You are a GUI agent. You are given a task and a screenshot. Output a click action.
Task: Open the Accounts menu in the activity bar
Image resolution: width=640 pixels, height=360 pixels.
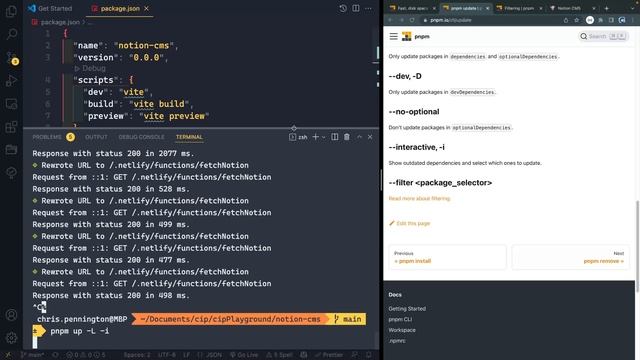(x=11, y=315)
